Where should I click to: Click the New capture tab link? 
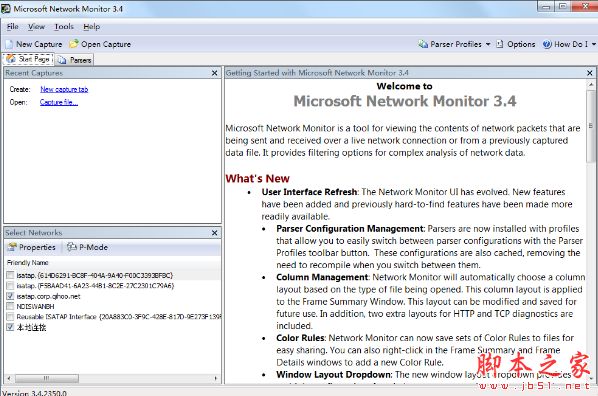(x=64, y=89)
